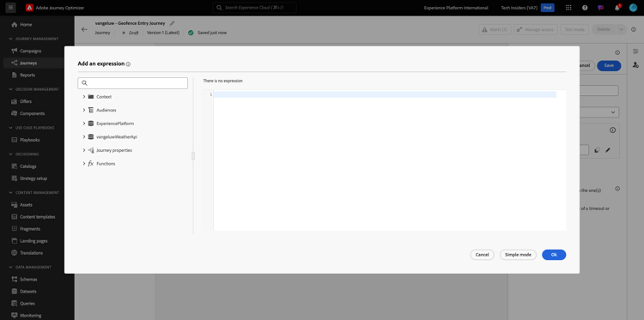Click the info icon at the far right of journey header
The image size is (644, 320).
[634, 29]
